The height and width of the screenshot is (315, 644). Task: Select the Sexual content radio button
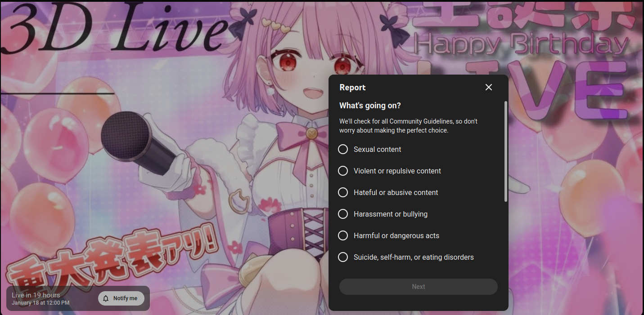[343, 149]
